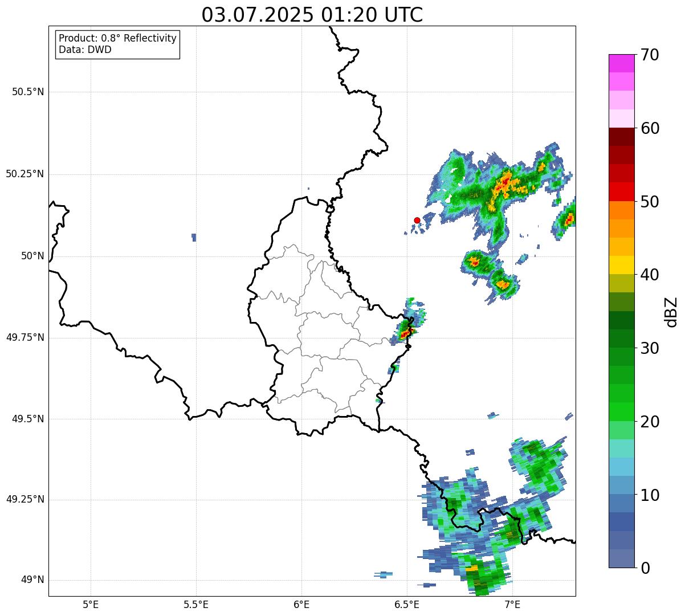
Task: Click the 'Data: DWD' label
Action: coord(85,50)
